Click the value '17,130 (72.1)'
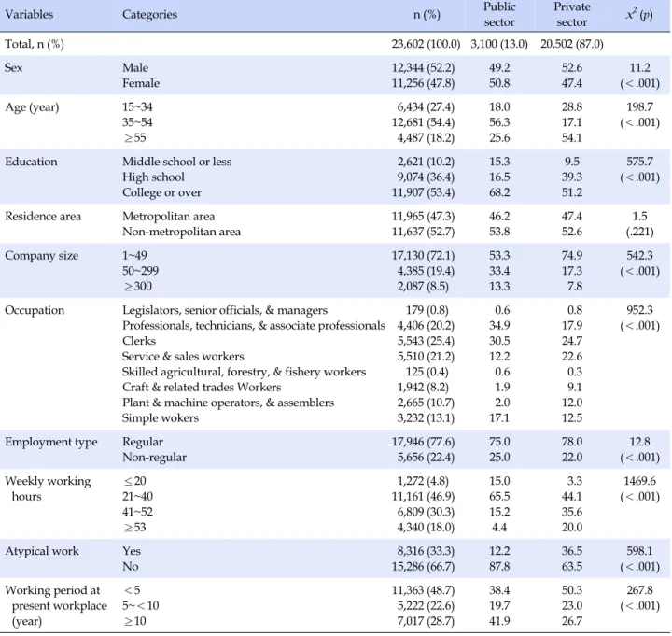 [x=423, y=256]
